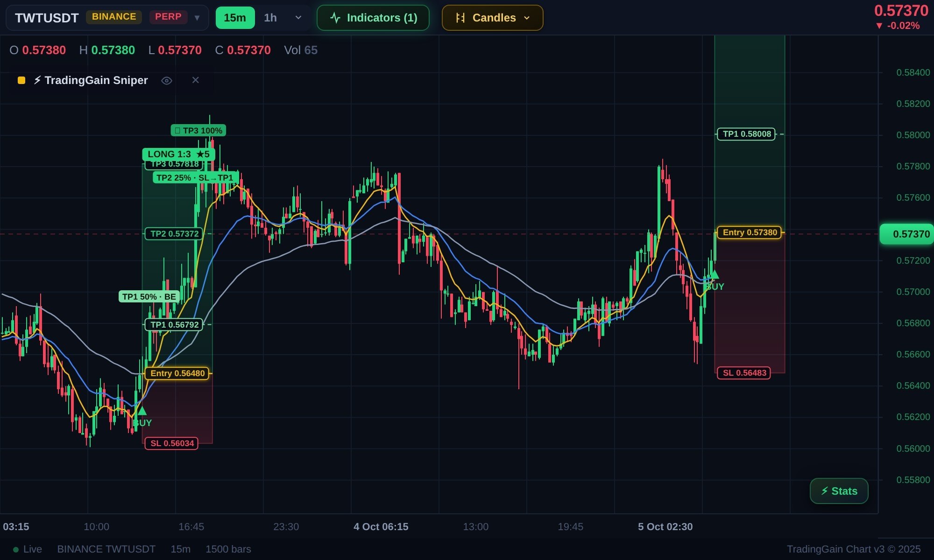The image size is (934, 560).
Task: Expand the timeframe list chevron
Action: [298, 18]
